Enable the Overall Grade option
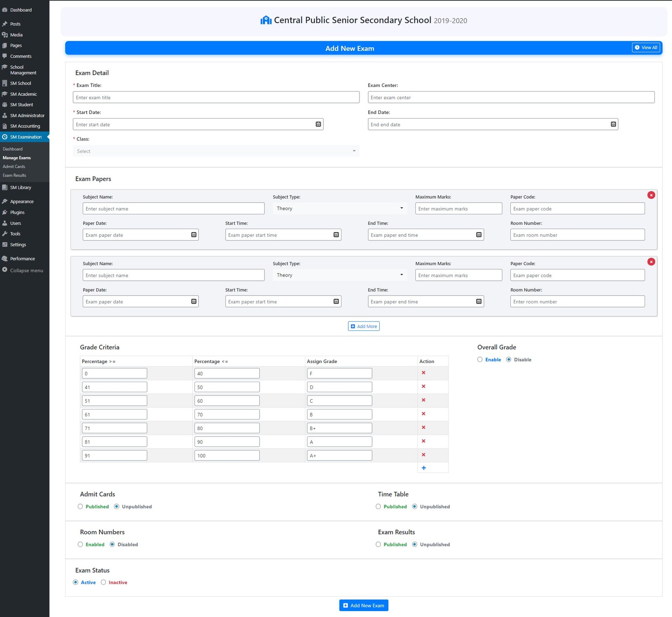The width and height of the screenshot is (672, 617). (480, 360)
